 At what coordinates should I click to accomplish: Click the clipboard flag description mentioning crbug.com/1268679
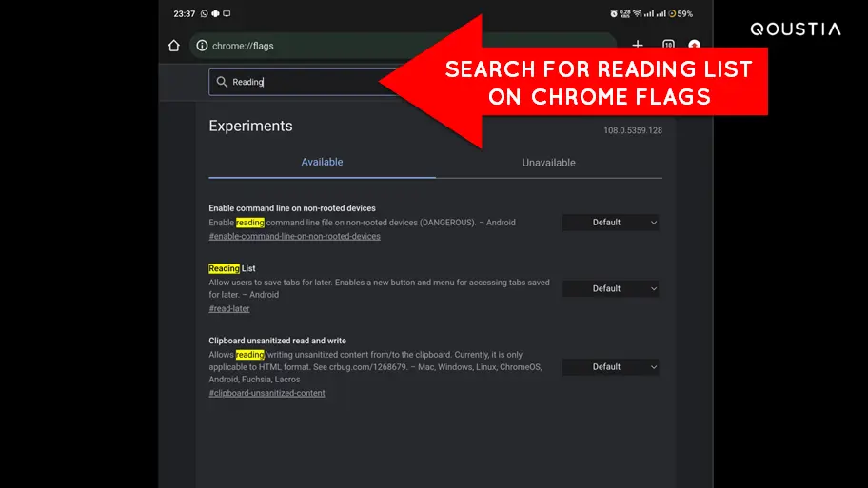pos(375,367)
